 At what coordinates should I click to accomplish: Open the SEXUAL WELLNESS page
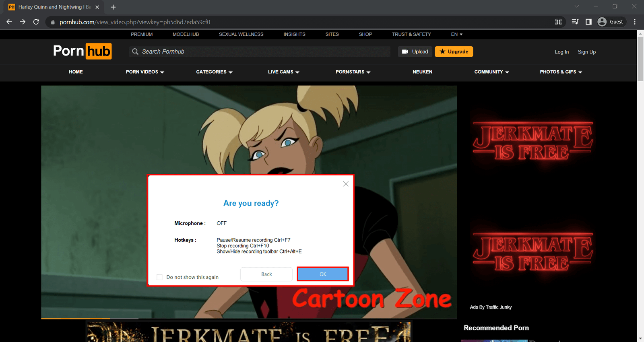(241, 34)
